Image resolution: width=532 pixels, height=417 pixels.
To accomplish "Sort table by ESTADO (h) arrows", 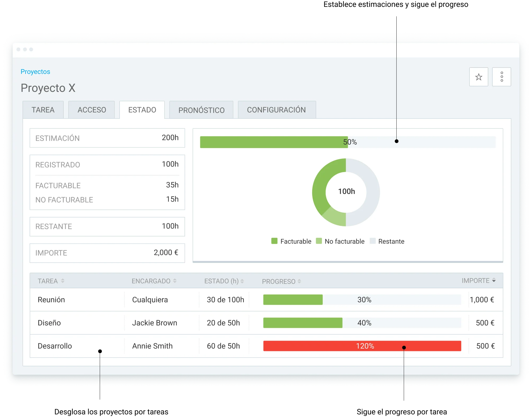I will (x=242, y=281).
